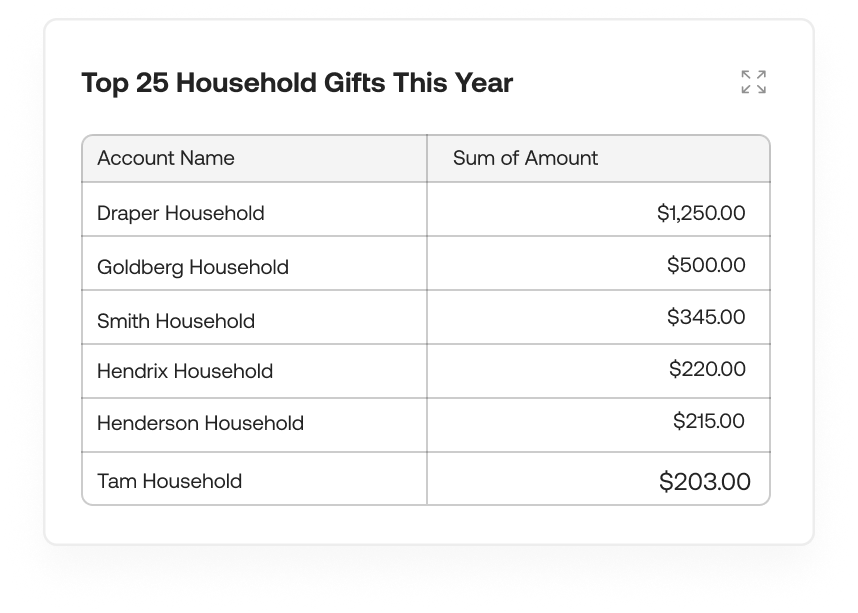Screen dimensions: 858x613
Task: Open the Draper Household account
Action: [181, 213]
